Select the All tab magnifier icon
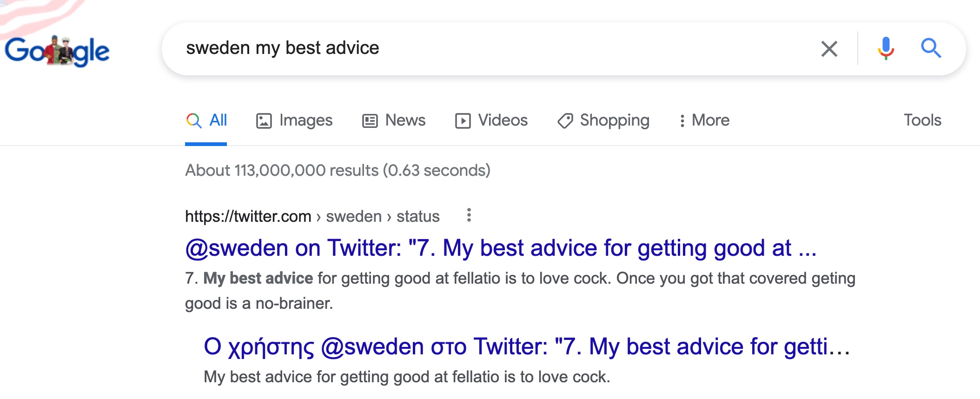The image size is (980, 399). pyautogui.click(x=194, y=121)
